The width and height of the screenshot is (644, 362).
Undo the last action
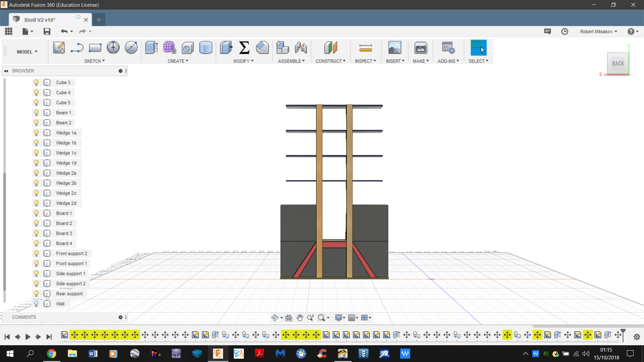[x=64, y=32]
